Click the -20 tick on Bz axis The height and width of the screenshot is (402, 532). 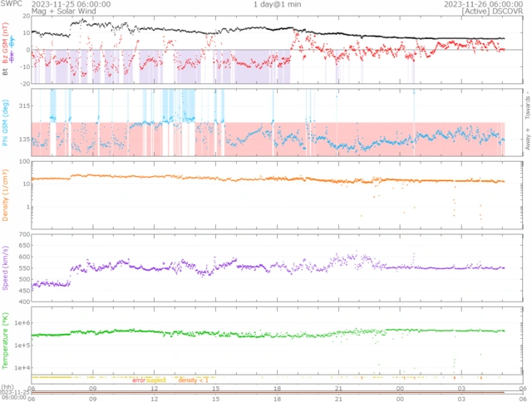tap(25, 84)
